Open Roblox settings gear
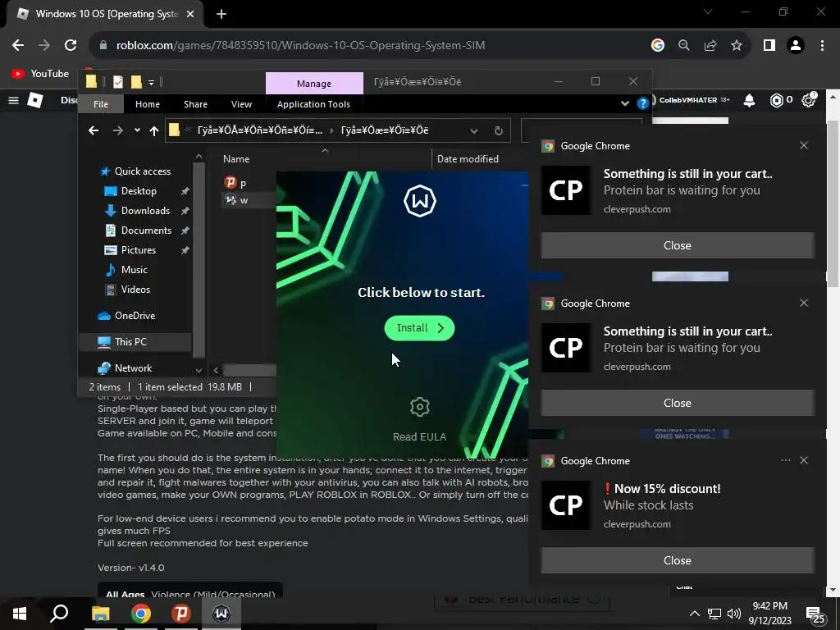The image size is (840, 630). (x=808, y=100)
